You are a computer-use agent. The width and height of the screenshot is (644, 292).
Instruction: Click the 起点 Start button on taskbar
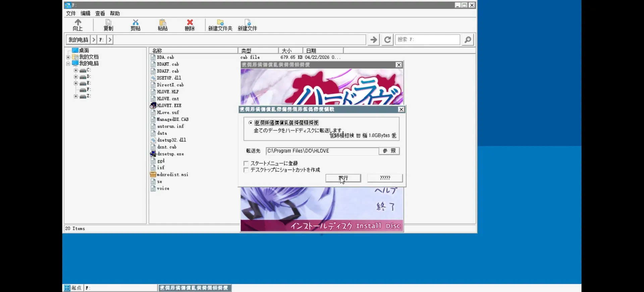(73, 288)
